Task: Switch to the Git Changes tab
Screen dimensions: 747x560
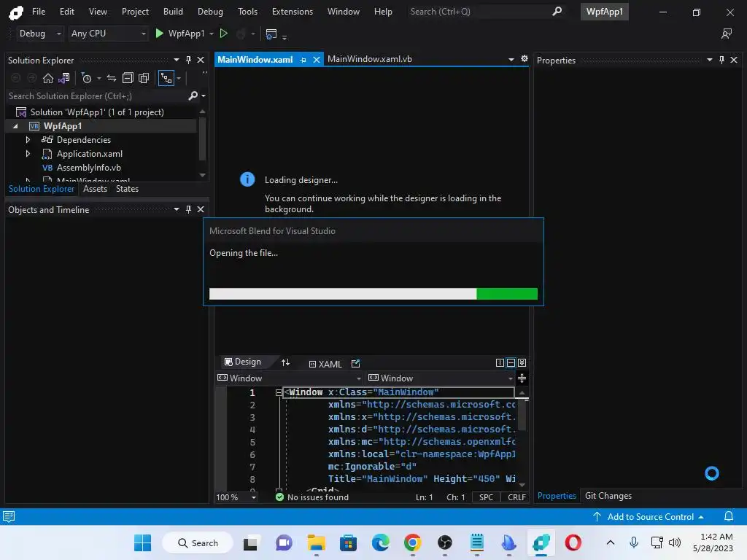Action: point(608,496)
